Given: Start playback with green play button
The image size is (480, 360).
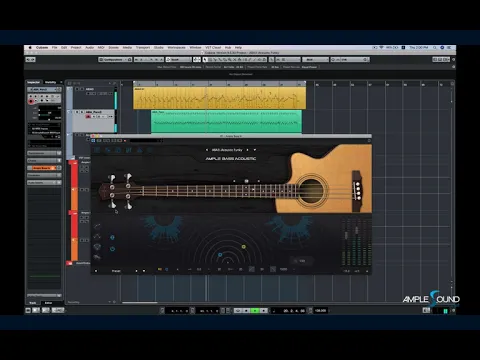Looking at the screenshot, I should [255, 311].
